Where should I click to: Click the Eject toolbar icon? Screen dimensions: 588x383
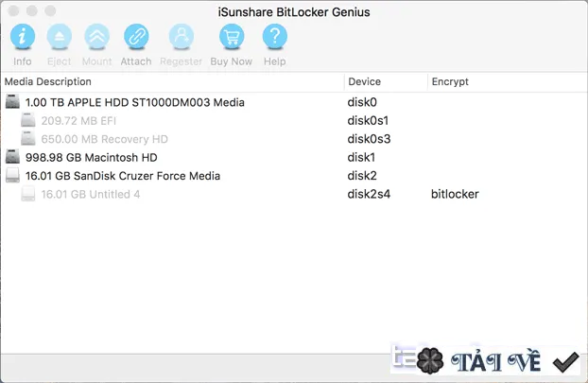(60, 36)
